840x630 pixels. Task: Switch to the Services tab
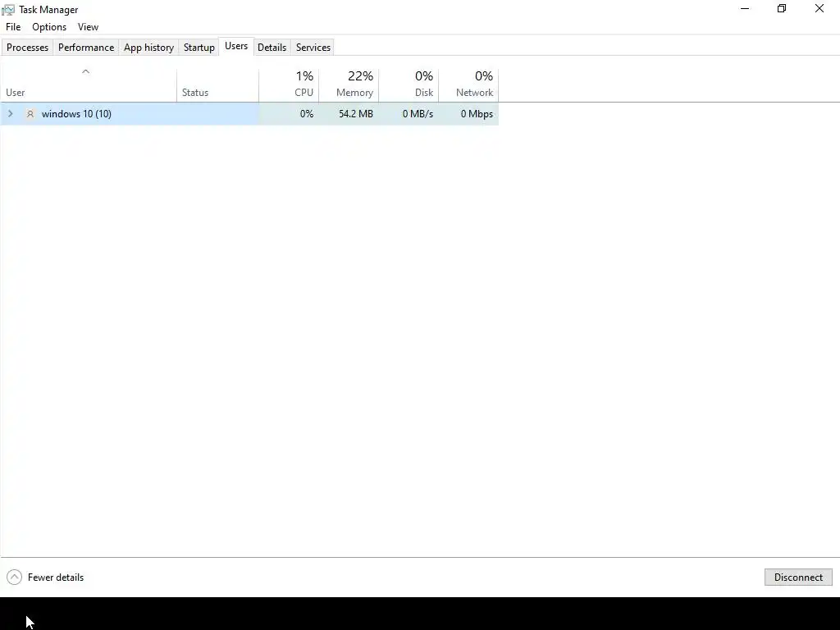tap(313, 47)
